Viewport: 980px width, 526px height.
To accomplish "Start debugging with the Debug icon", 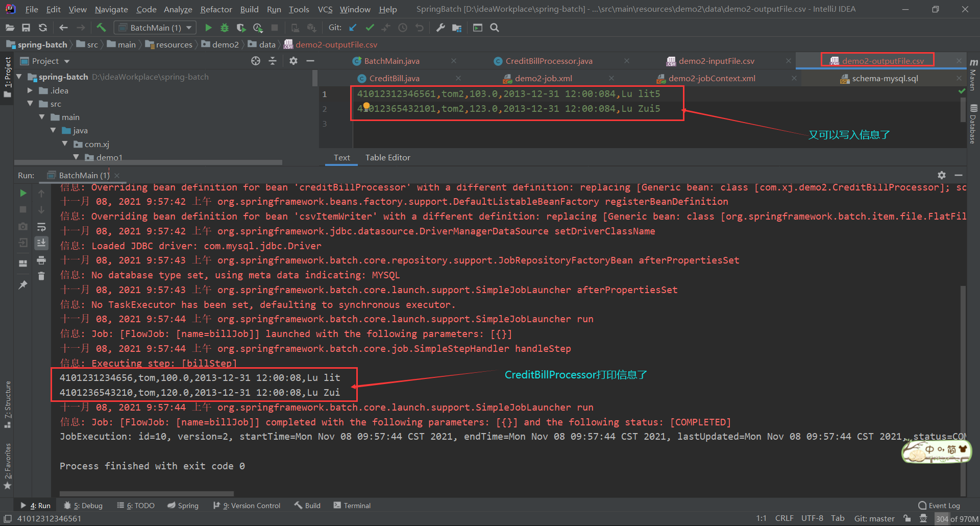I will (225, 28).
